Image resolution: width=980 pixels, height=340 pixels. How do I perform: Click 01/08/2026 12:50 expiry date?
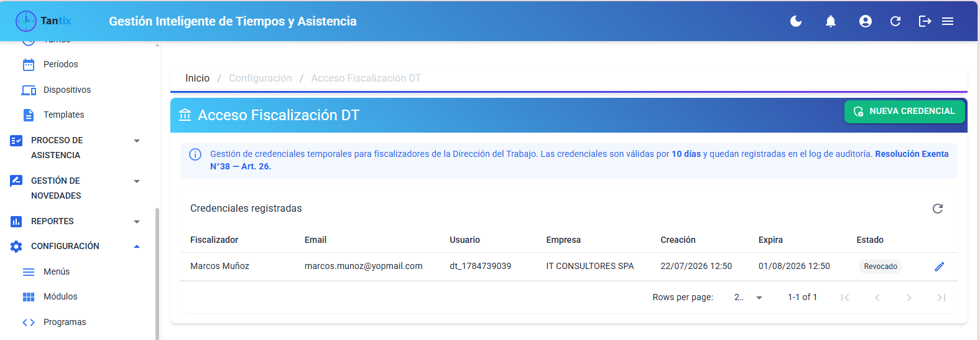pos(794,267)
